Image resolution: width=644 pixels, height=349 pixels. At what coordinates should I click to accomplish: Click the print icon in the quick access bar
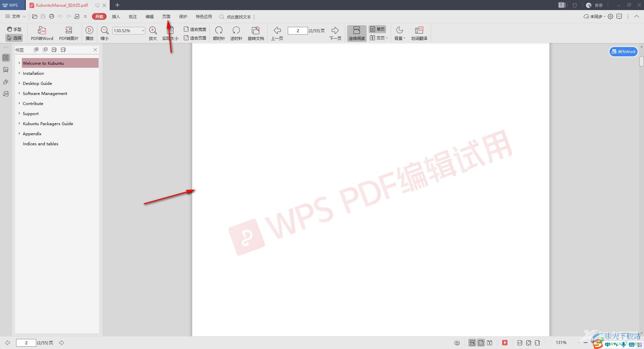coord(52,16)
